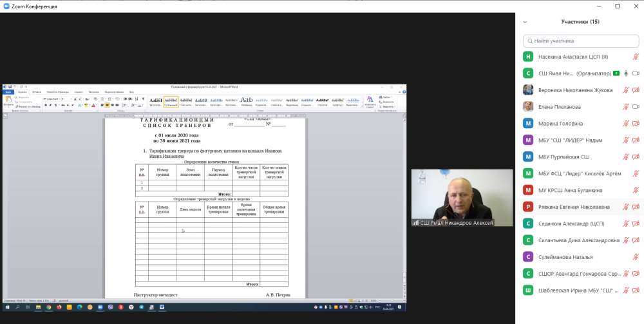Click speaker video of Никандров Алексей
This screenshot has width=644, height=324.
tap(462, 198)
